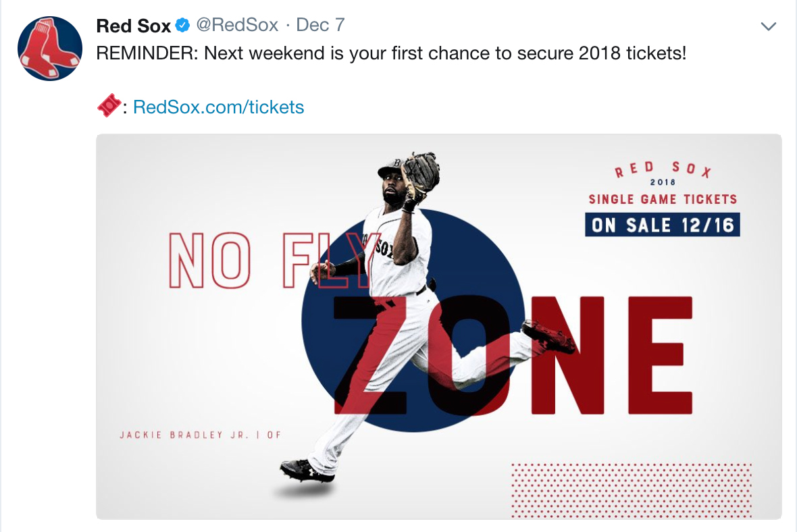
Task: Click the SINGLE GAME TICKETS heading
Action: click(x=663, y=199)
